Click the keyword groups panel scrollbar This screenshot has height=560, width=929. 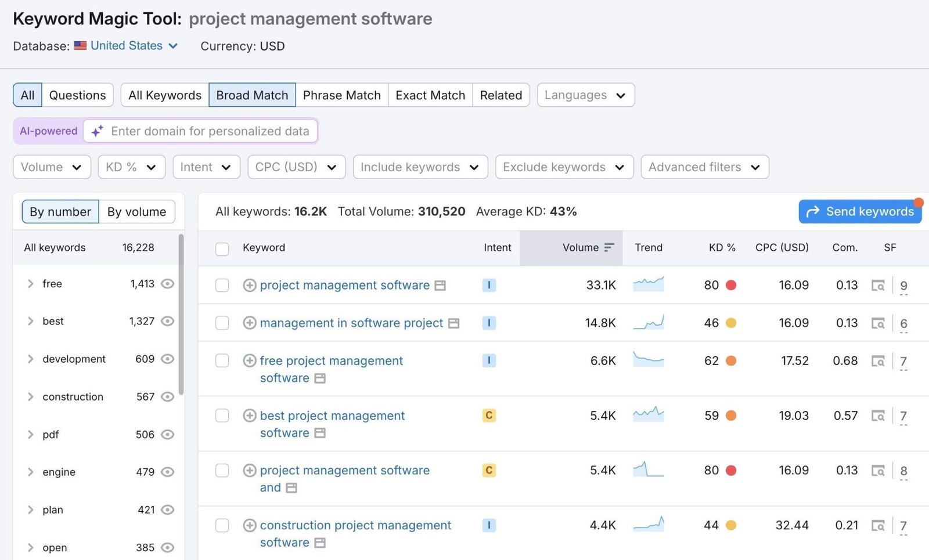181,314
